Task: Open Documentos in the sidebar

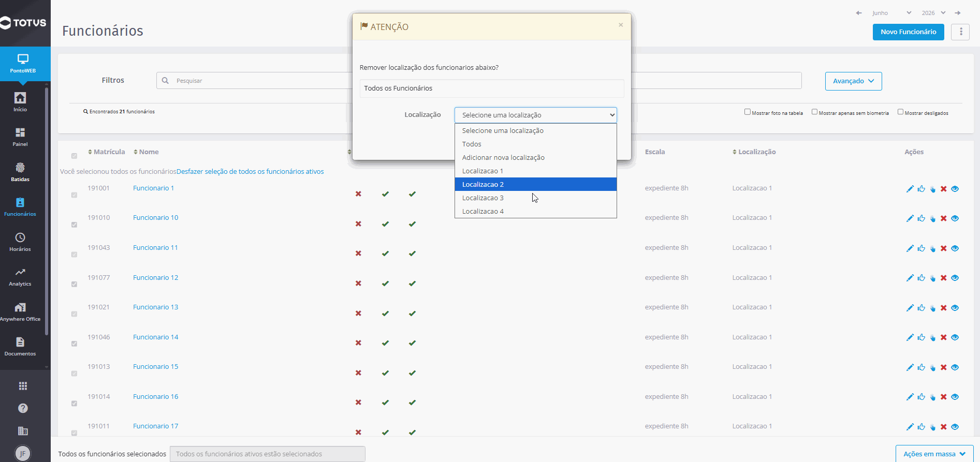Action: 20,346
